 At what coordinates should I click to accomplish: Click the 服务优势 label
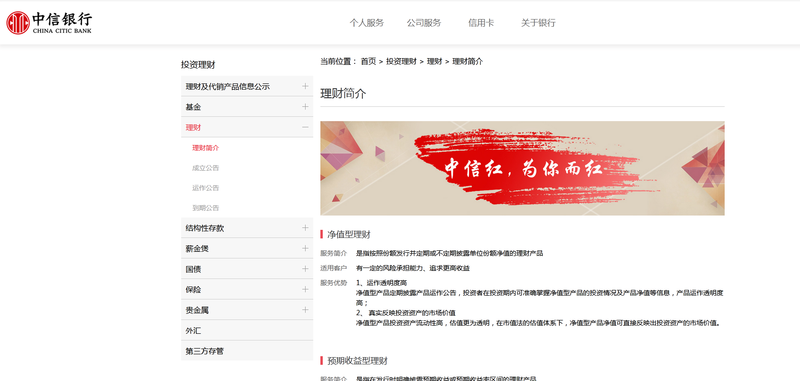coord(334,283)
